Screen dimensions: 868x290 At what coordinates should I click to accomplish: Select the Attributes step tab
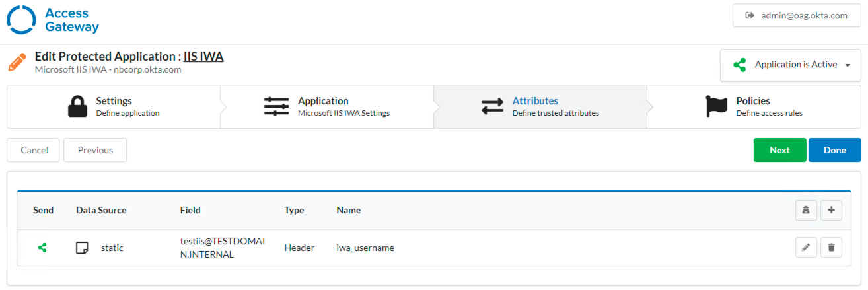tap(540, 106)
